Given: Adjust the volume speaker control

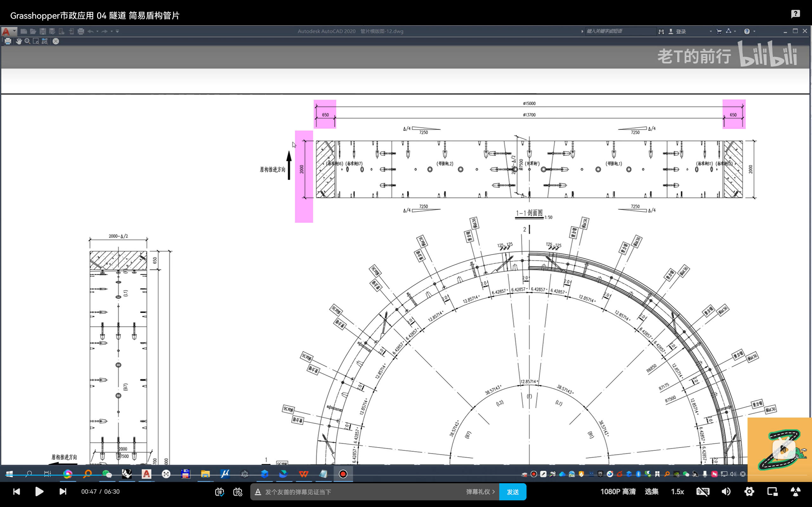Looking at the screenshot, I should 726,491.
